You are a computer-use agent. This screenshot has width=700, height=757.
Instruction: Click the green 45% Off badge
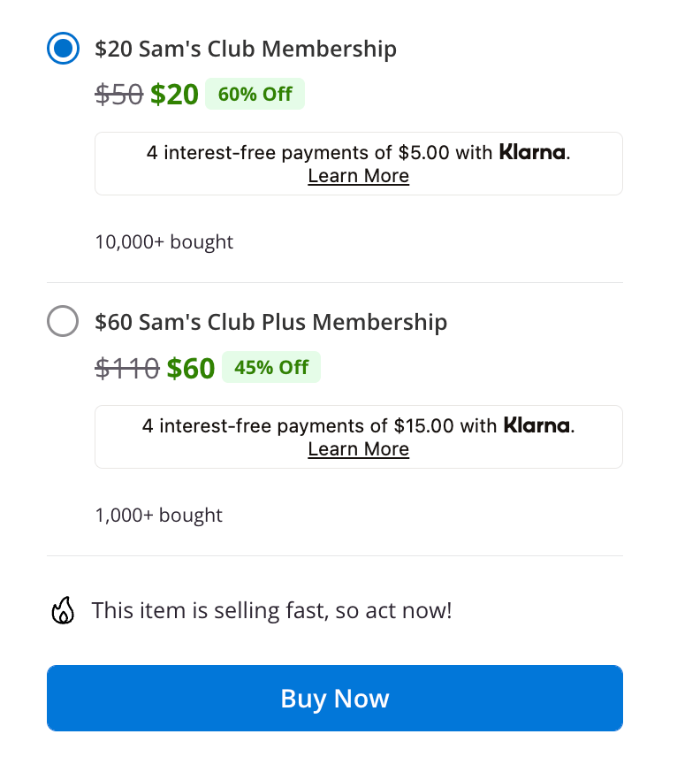[x=271, y=366]
